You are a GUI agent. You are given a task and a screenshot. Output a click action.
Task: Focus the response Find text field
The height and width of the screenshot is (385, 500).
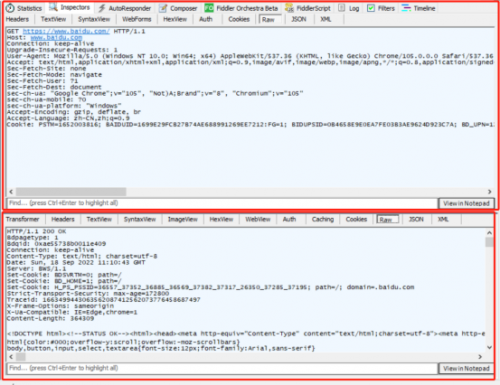coord(222,368)
